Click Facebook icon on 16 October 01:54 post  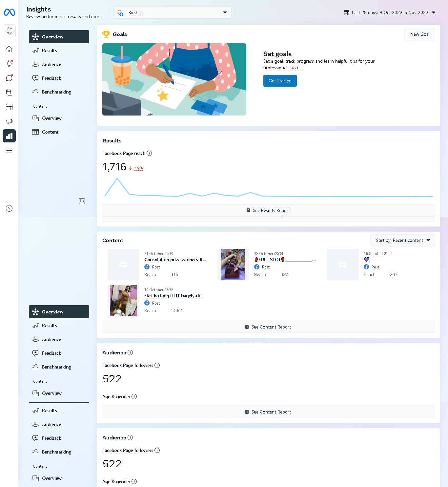pos(366,267)
